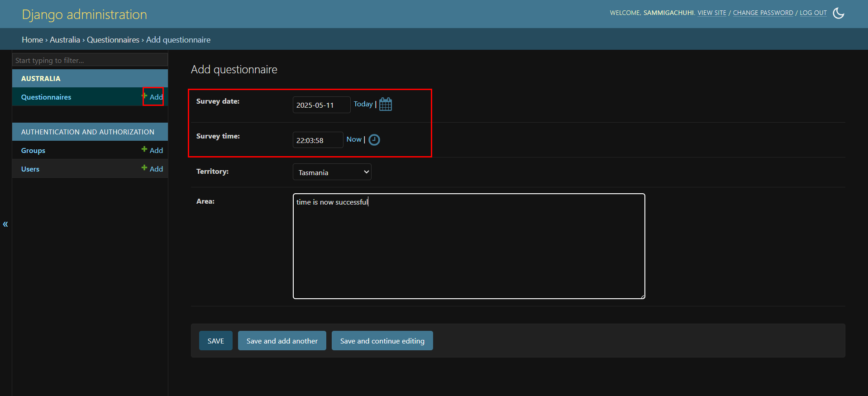Image resolution: width=868 pixels, height=396 pixels.
Task: Expand the Territory dropdown
Action: click(x=332, y=172)
